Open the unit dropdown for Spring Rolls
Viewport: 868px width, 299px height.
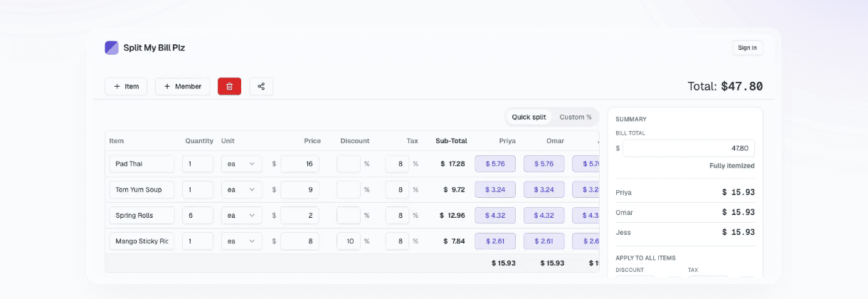[241, 215]
